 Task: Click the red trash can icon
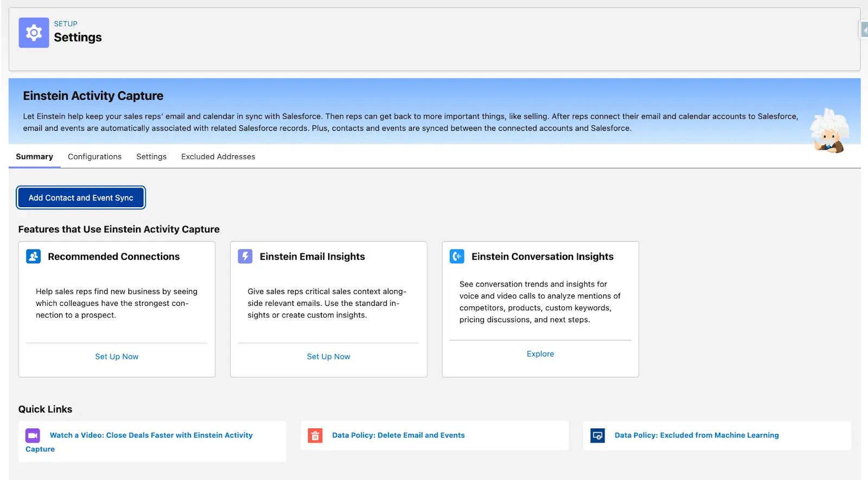[315, 436]
